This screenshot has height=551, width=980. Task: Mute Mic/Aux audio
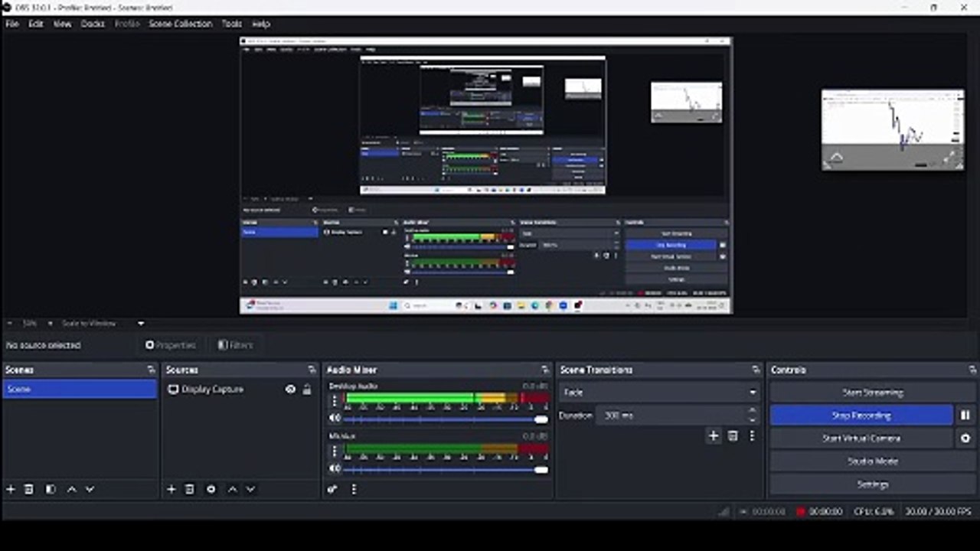335,468
